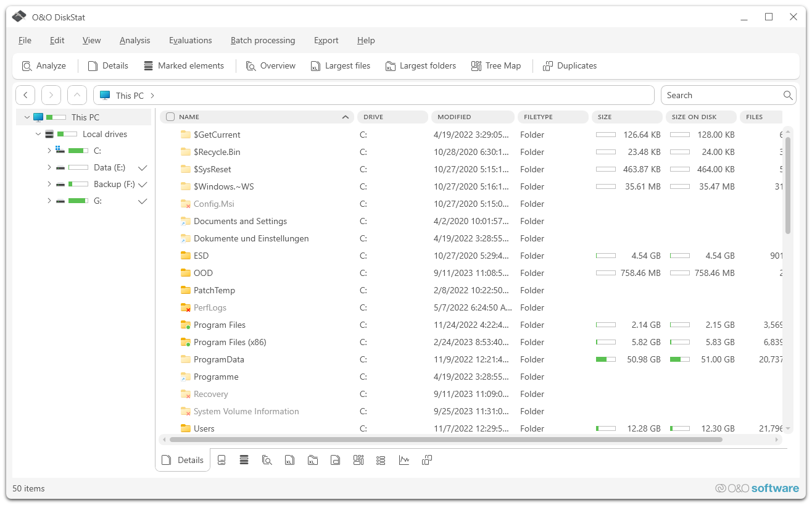Collapse the Local drives tree node

coord(38,134)
